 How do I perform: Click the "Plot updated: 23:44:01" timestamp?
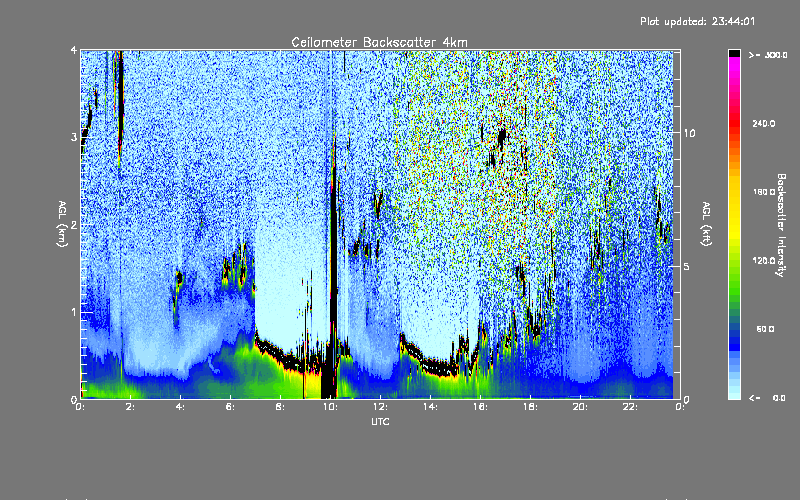(697, 21)
